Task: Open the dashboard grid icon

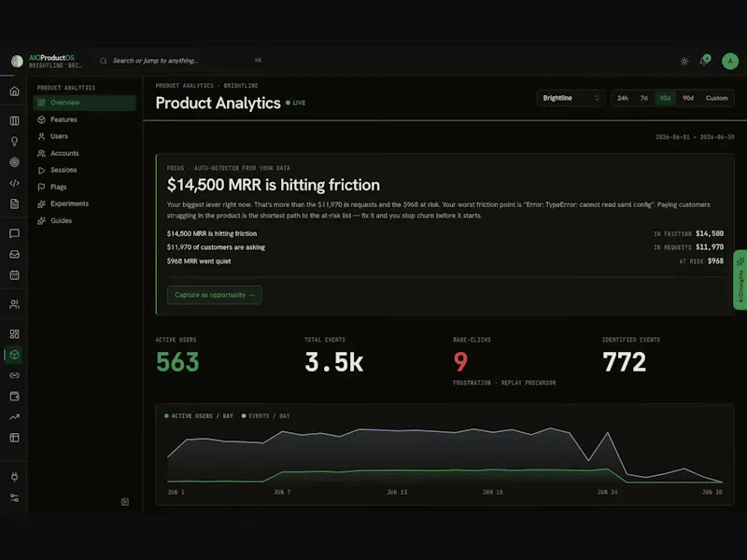Action: (15, 334)
